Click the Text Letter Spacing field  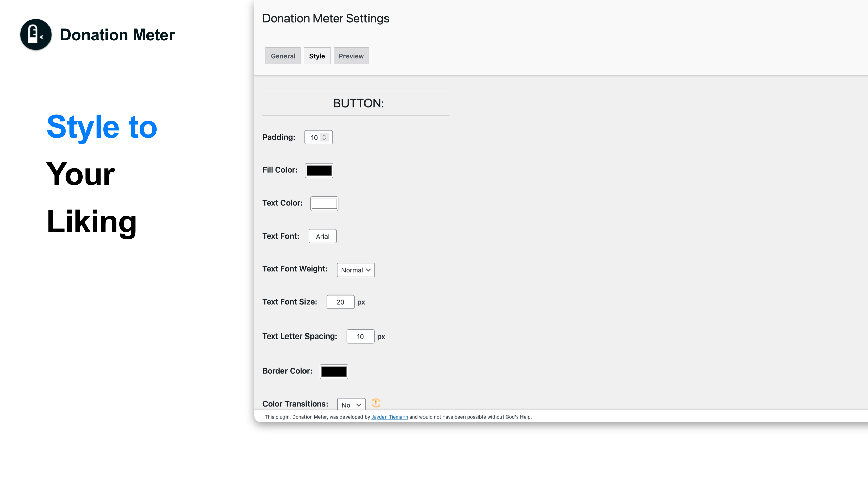click(360, 337)
